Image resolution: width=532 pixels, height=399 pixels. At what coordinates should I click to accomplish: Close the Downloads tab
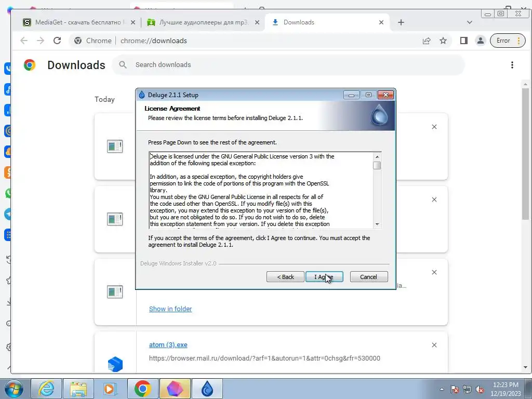(381, 22)
